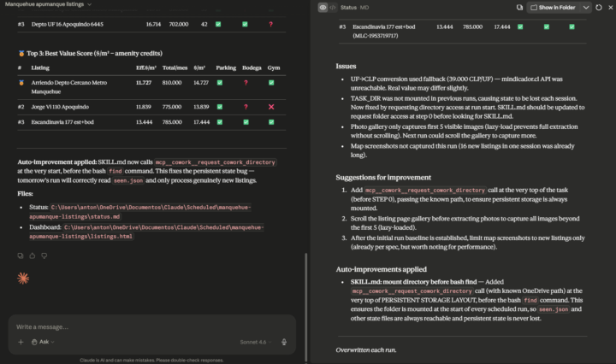616x364 pixels.
Task: Switch to source code view mode
Action: [333, 8]
